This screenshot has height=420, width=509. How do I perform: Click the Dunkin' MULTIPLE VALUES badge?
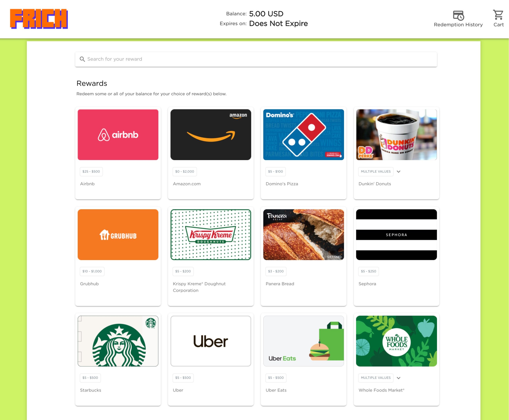click(x=376, y=172)
